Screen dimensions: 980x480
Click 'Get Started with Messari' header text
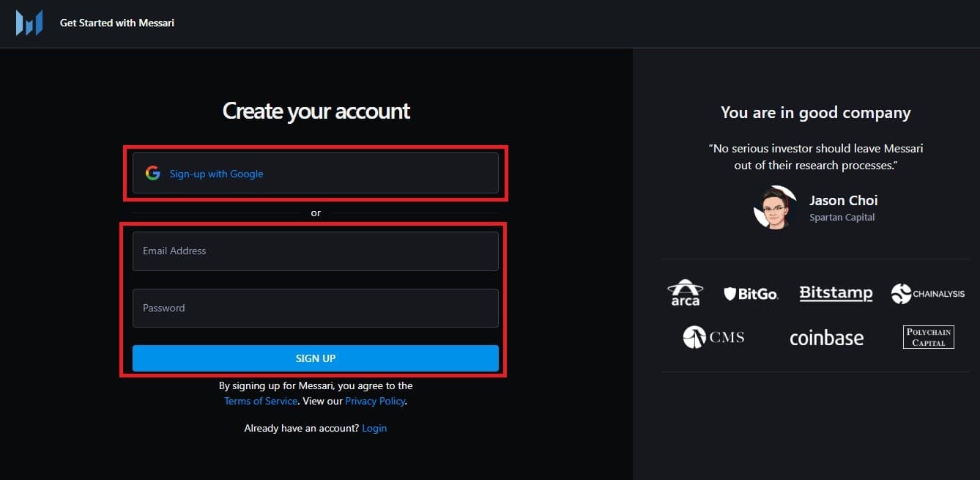117,23
